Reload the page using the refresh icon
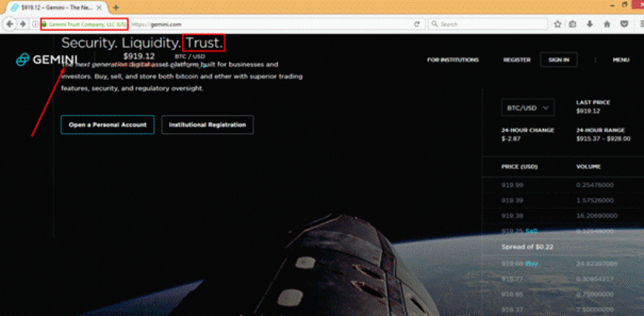The width and height of the screenshot is (644, 316). (416, 25)
